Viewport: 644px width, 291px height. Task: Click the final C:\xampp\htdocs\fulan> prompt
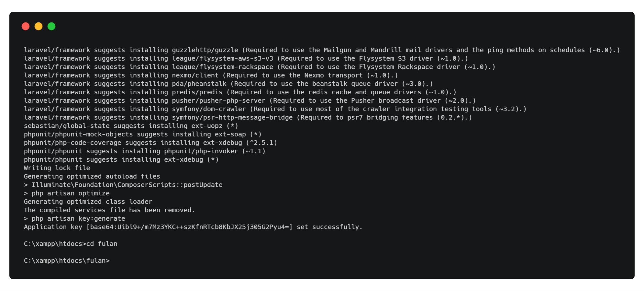coord(67,261)
